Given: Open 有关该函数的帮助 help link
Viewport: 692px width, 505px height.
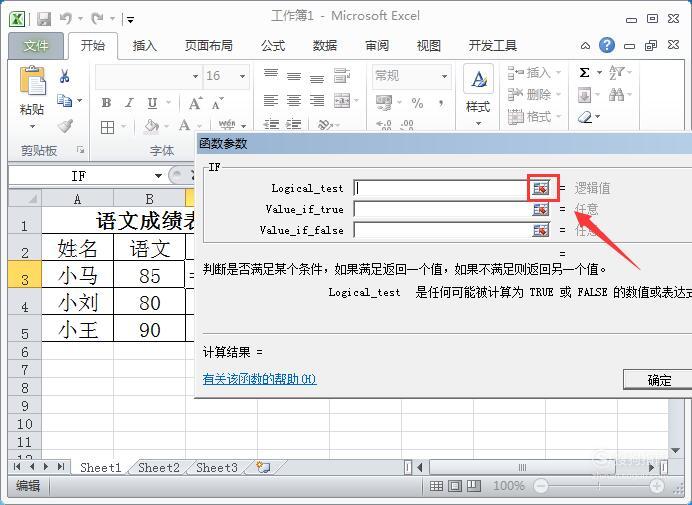Looking at the screenshot, I should (260, 379).
